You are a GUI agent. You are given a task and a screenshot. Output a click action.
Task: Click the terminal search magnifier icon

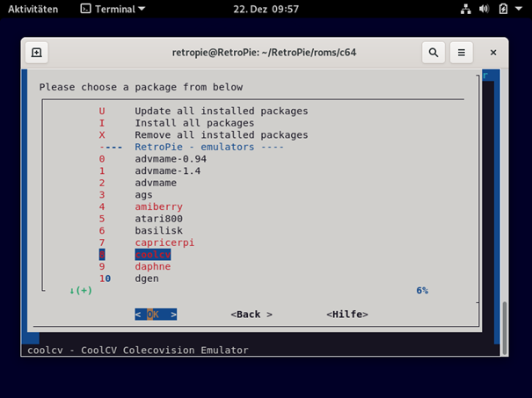click(434, 53)
